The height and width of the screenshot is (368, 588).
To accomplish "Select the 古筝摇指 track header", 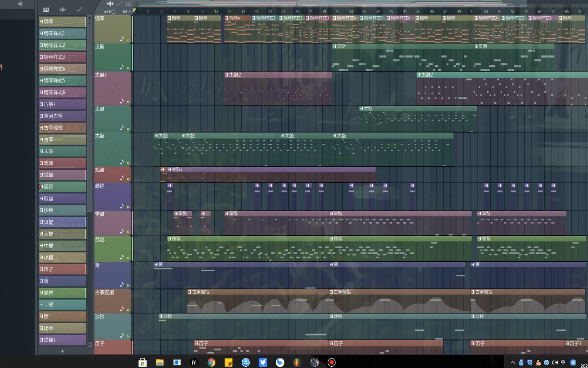I will (x=113, y=301).
